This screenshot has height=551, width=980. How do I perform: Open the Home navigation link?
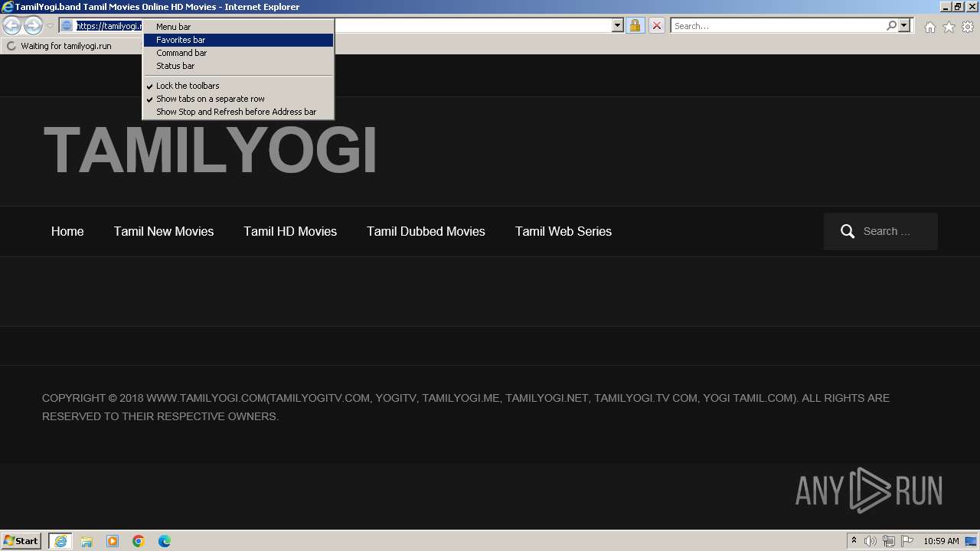tap(67, 231)
